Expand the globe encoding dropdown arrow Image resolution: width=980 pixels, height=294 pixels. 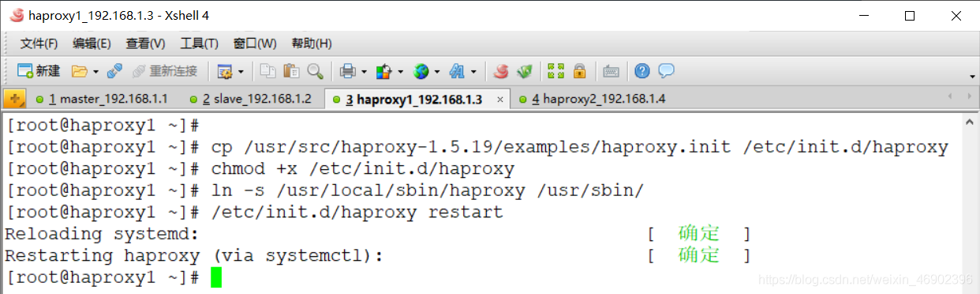tap(436, 72)
